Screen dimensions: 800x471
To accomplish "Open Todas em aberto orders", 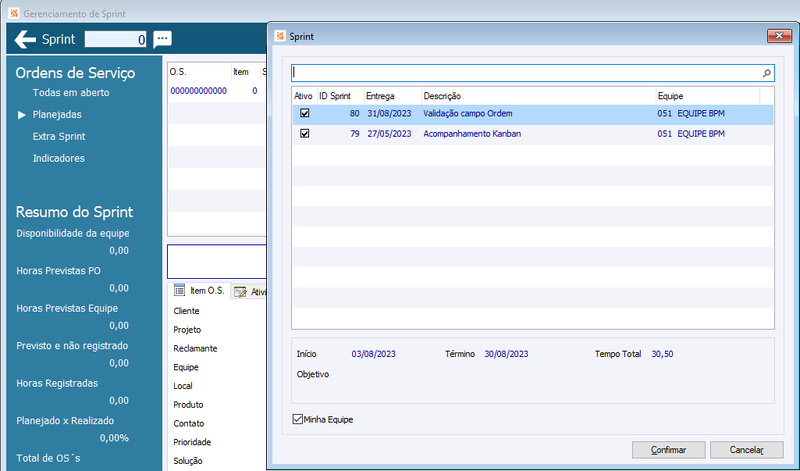I will (x=71, y=93).
